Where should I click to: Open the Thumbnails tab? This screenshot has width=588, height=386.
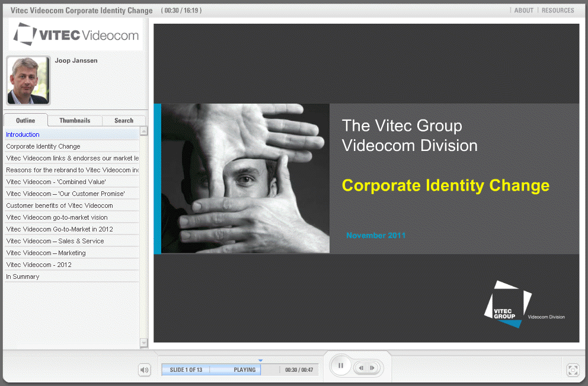75,120
